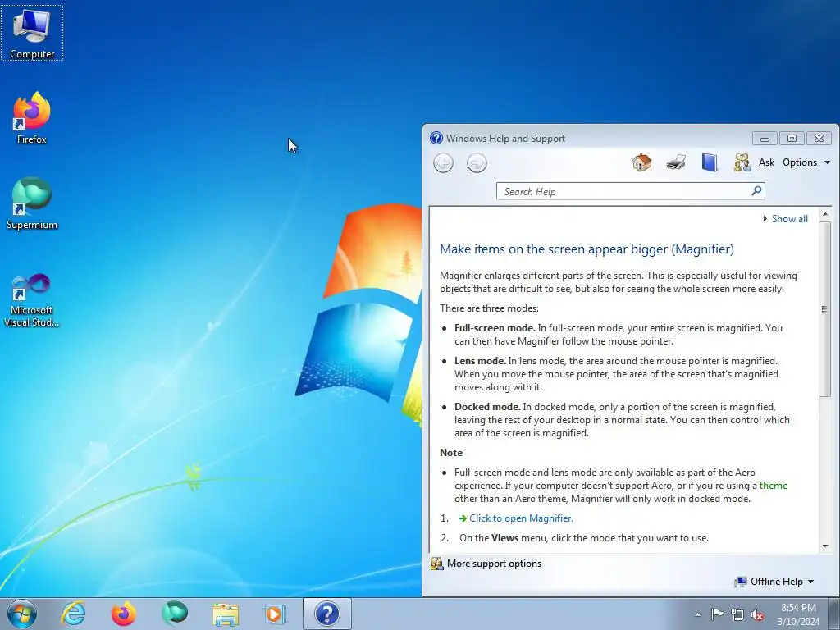Open Help and Support home page

641,162
